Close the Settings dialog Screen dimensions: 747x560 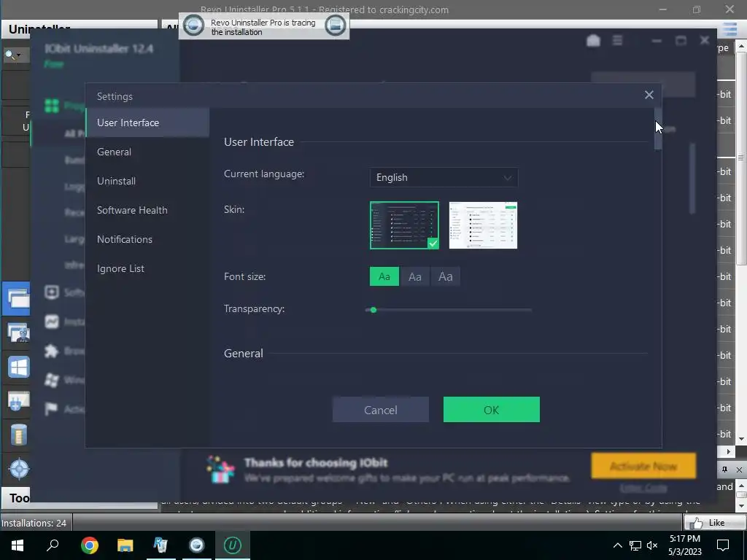point(649,95)
